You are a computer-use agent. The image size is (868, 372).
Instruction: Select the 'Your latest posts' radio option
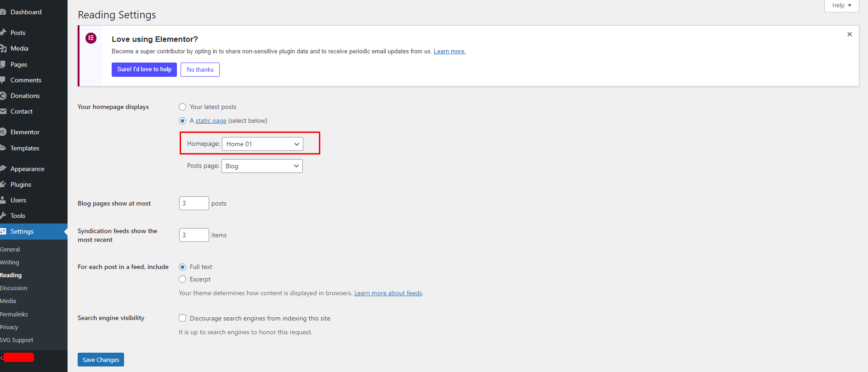click(x=182, y=107)
